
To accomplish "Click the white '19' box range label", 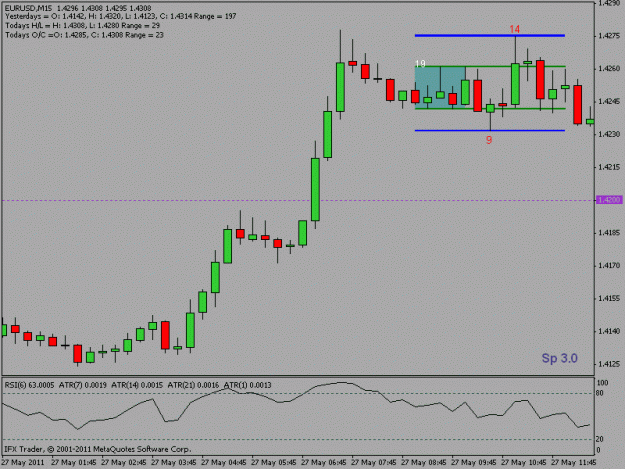I will tap(420, 64).
